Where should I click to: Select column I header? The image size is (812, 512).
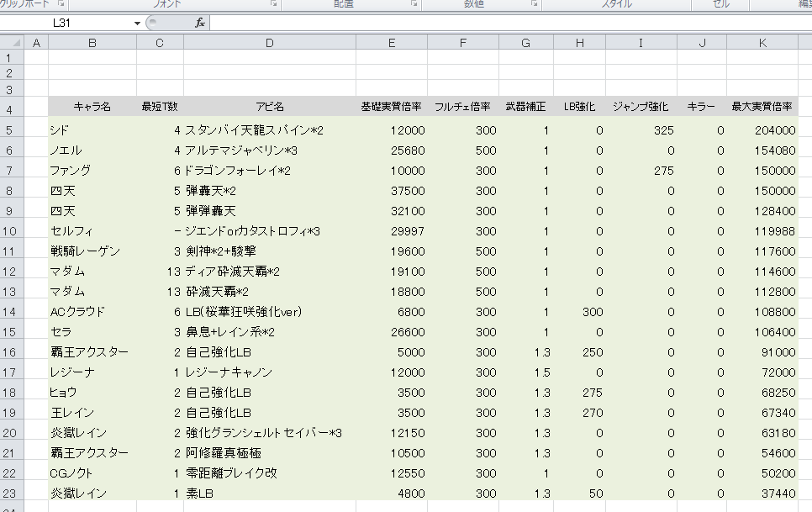pos(641,44)
